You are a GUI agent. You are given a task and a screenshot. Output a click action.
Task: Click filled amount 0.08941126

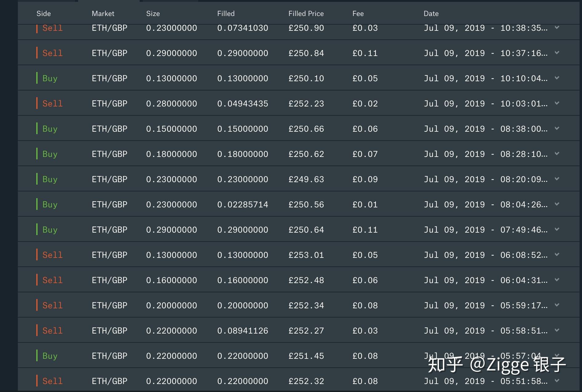(x=243, y=331)
